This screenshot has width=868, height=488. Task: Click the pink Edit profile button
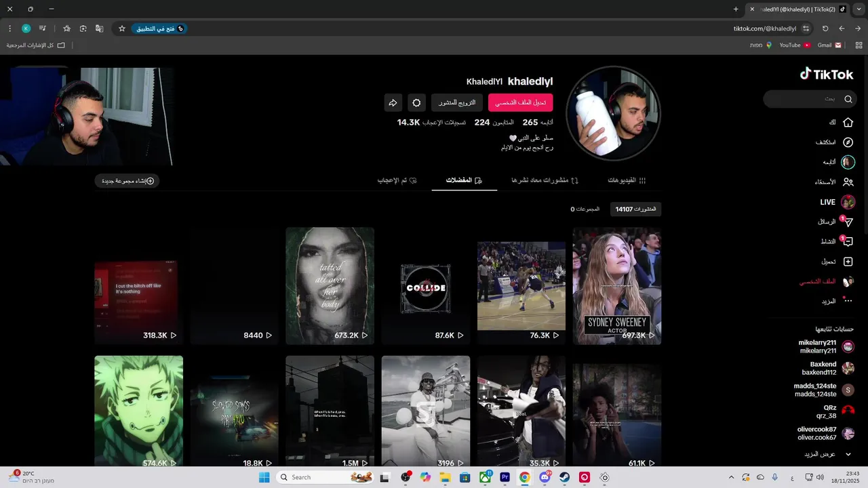click(521, 103)
